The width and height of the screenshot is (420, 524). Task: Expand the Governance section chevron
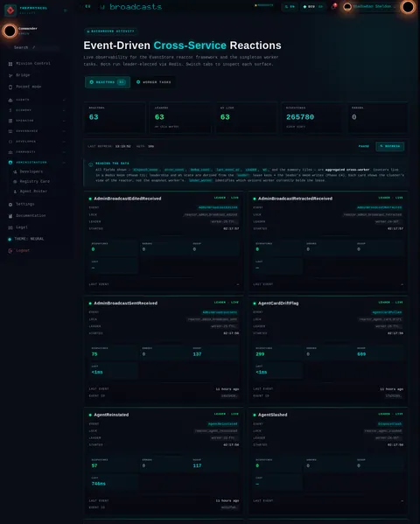(x=64, y=131)
